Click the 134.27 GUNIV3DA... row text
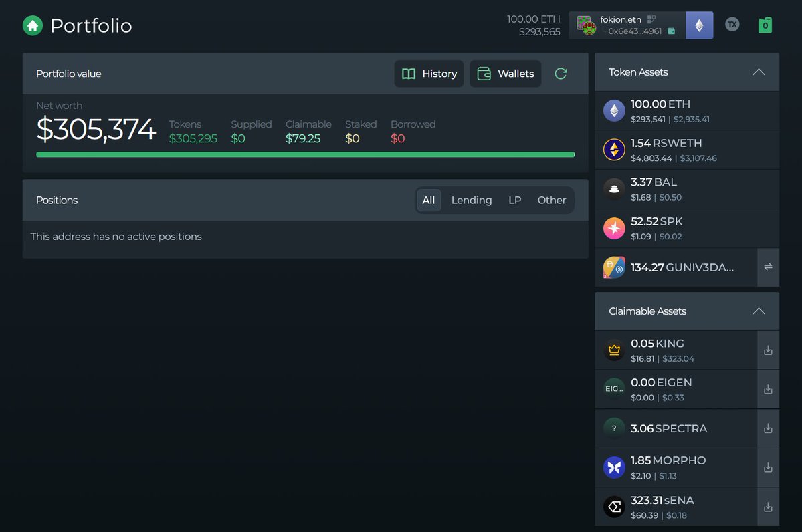The width and height of the screenshot is (802, 532). [682, 267]
